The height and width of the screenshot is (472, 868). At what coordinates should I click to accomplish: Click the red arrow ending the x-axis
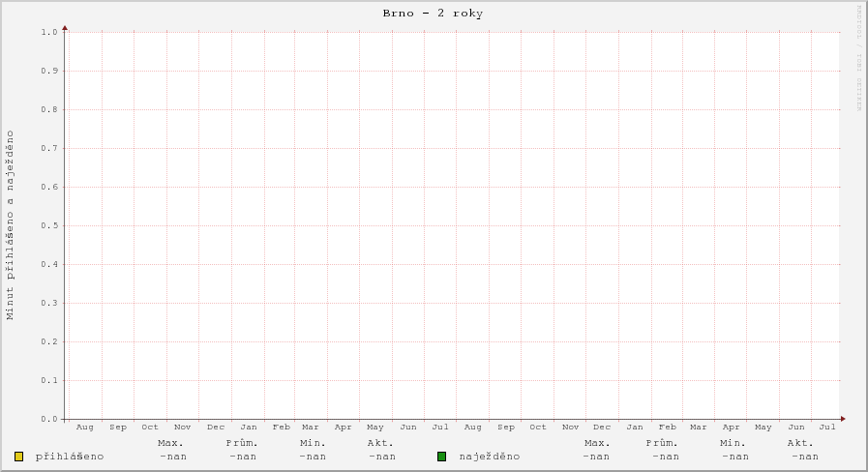[x=843, y=419]
